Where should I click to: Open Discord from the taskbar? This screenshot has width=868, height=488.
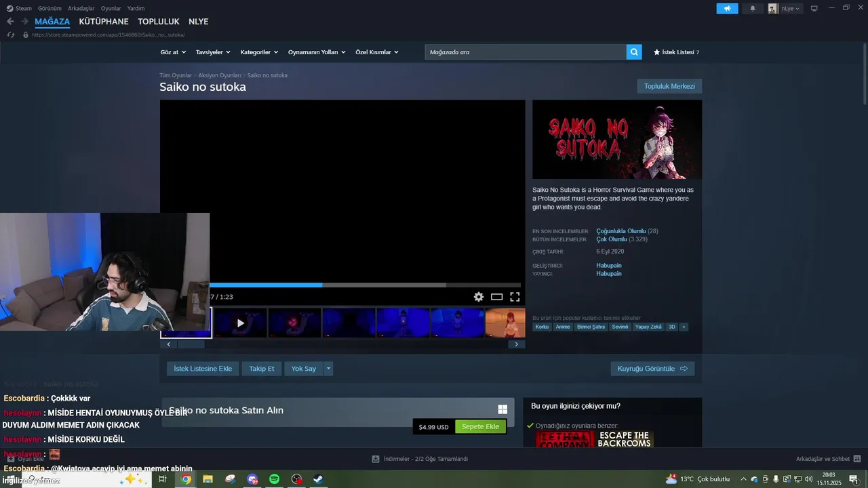pyautogui.click(x=252, y=479)
